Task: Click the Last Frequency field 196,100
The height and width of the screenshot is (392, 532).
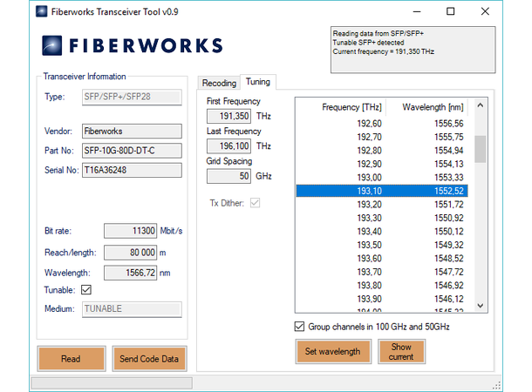Action: [x=228, y=146]
